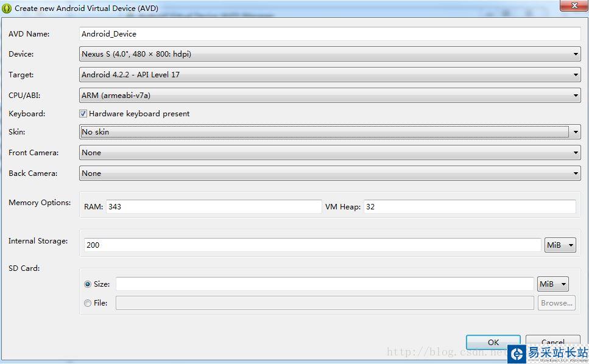Open the Skin dropdown
Viewport: 589px width, 364px height.
330,131
